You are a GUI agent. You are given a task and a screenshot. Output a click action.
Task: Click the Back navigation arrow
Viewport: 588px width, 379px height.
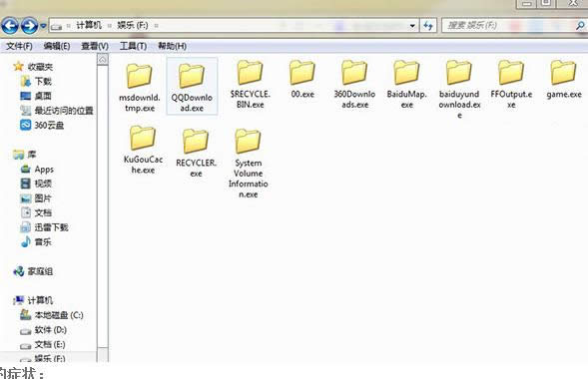(10, 26)
